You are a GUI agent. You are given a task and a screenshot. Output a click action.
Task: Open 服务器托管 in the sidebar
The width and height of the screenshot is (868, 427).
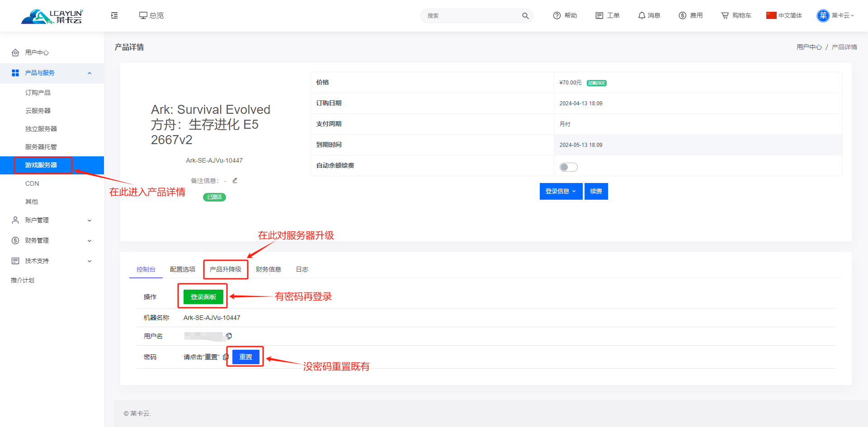[41, 147]
